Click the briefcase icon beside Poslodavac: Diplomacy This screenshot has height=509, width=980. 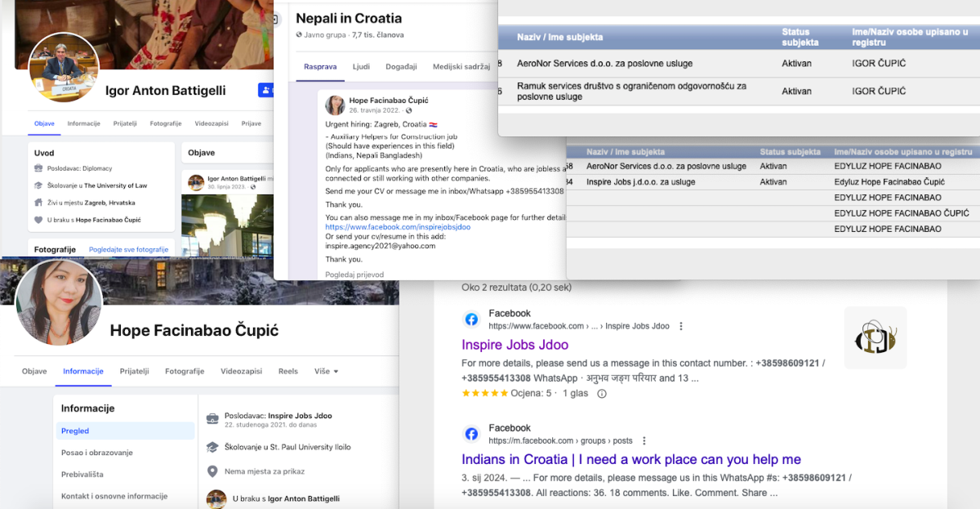38,168
